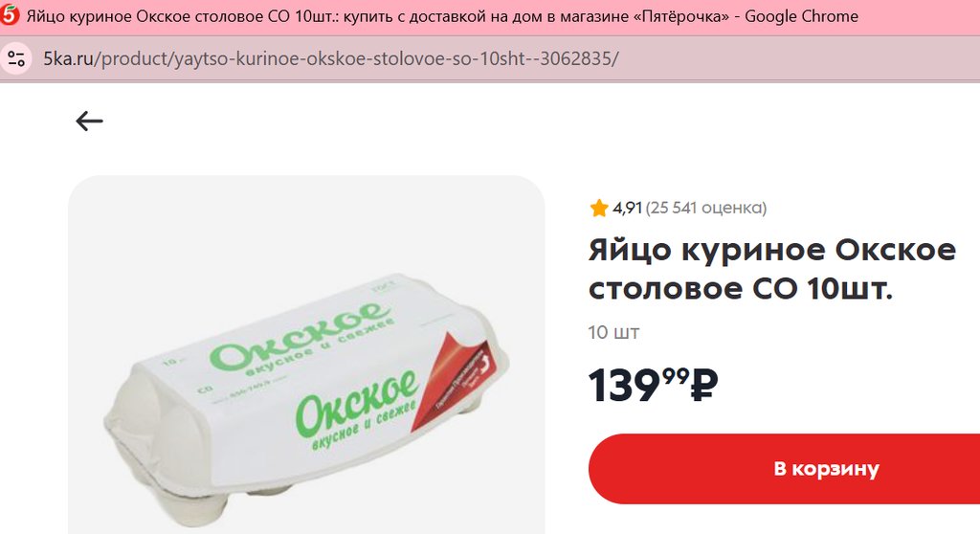Click the yellow star rating icon
Image resolution: width=980 pixels, height=534 pixels.
[599, 208]
